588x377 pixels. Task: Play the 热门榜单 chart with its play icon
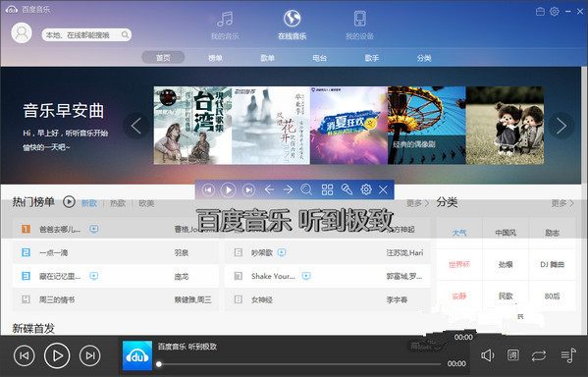[x=69, y=202]
